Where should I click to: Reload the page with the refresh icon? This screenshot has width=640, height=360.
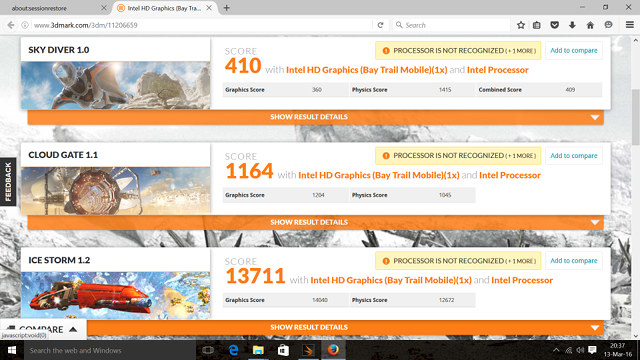[380, 25]
